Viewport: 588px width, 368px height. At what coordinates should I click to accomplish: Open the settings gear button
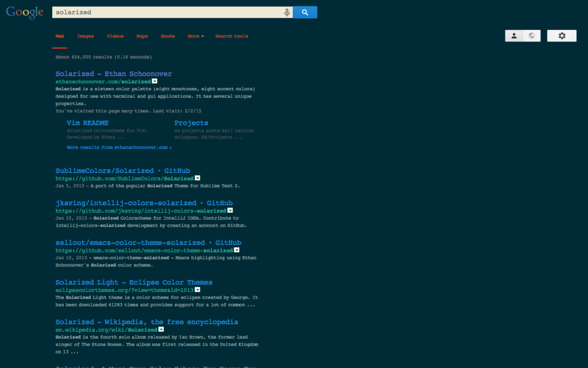coord(562,36)
